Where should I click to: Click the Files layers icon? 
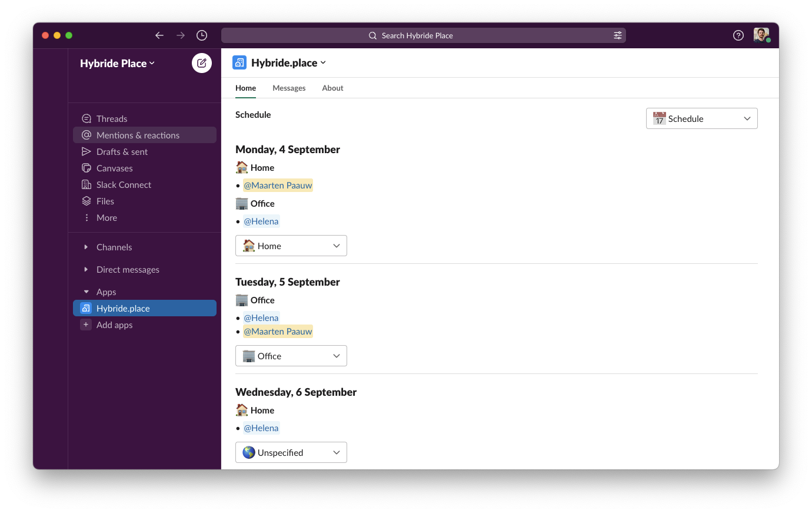tap(86, 201)
